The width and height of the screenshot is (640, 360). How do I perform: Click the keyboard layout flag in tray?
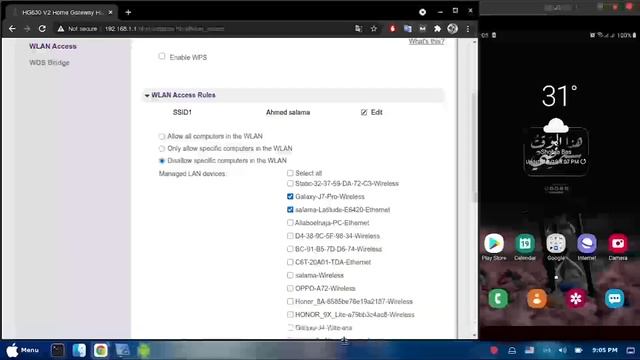coord(529,350)
